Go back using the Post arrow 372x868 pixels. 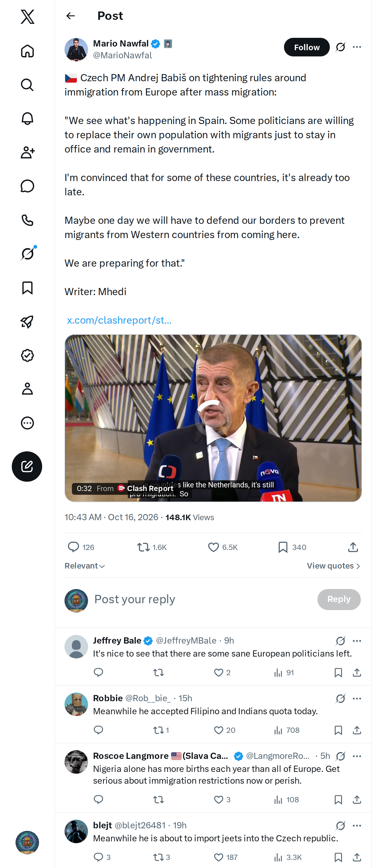[70, 16]
